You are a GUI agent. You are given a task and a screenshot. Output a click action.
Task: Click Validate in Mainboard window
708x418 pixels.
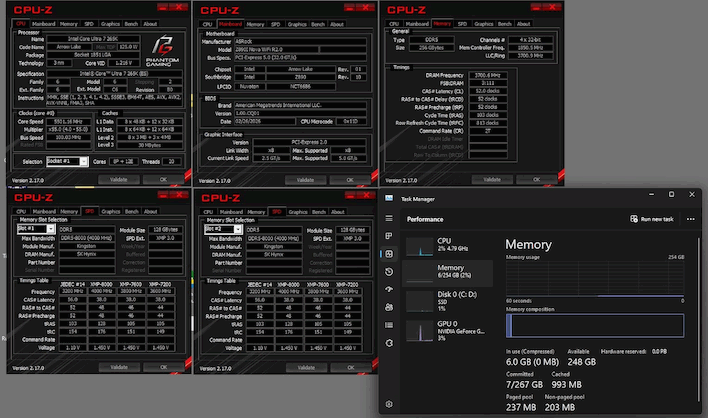click(305, 180)
